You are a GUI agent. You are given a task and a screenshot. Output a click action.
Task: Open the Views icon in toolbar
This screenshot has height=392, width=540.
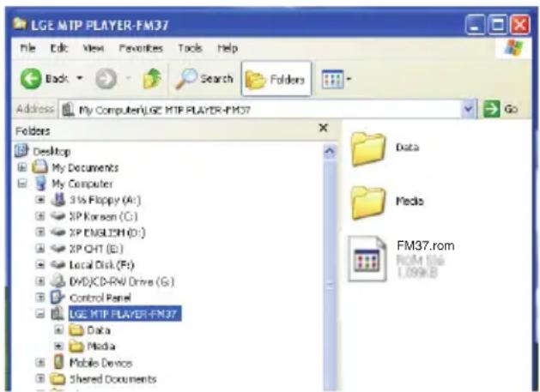[332, 79]
